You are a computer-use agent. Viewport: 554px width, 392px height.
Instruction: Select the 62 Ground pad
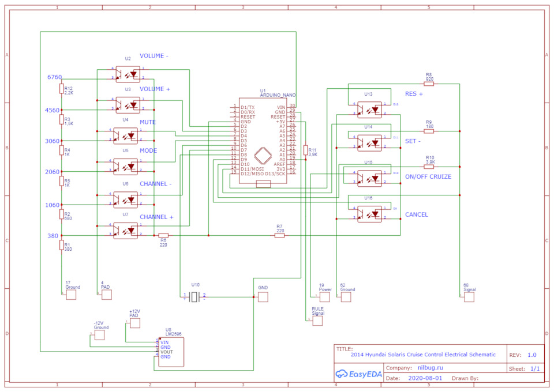click(x=346, y=297)
